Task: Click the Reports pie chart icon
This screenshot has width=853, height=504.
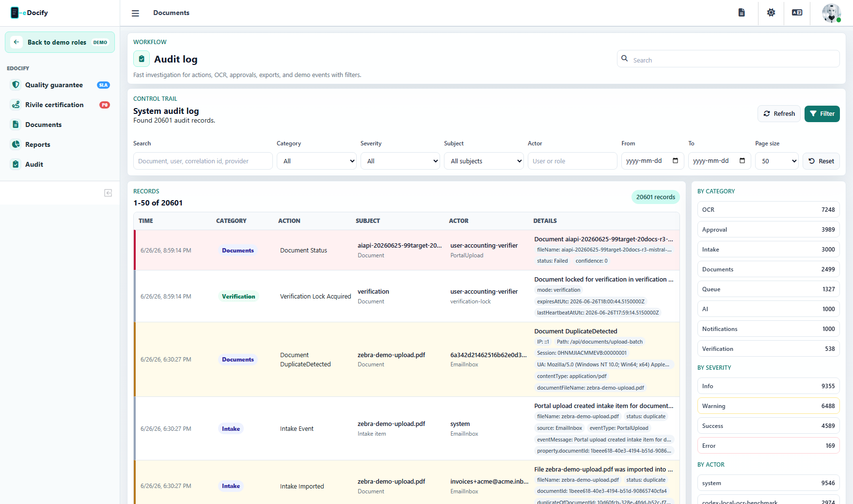Action: (x=16, y=144)
